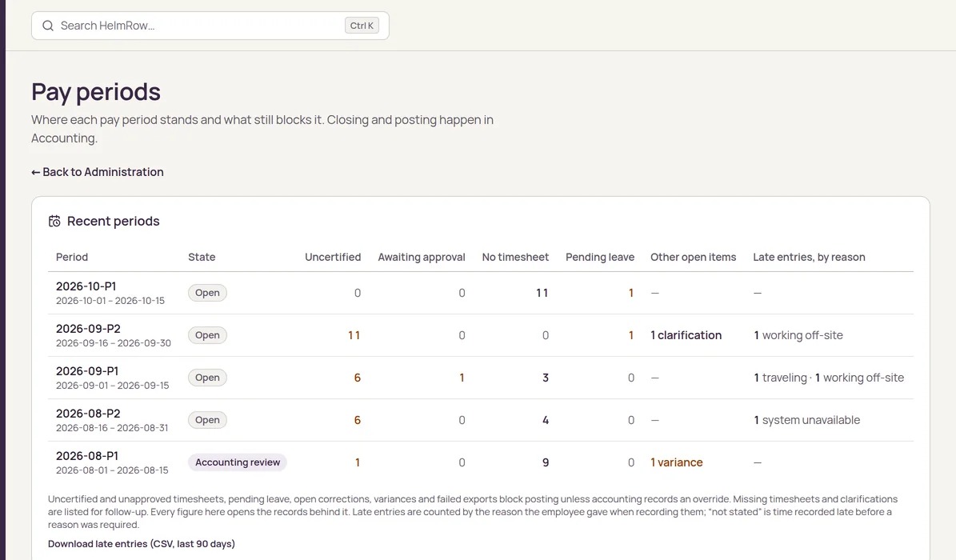The height and width of the screenshot is (560, 956).
Task: Open the 1 clarification item
Action: (686, 335)
